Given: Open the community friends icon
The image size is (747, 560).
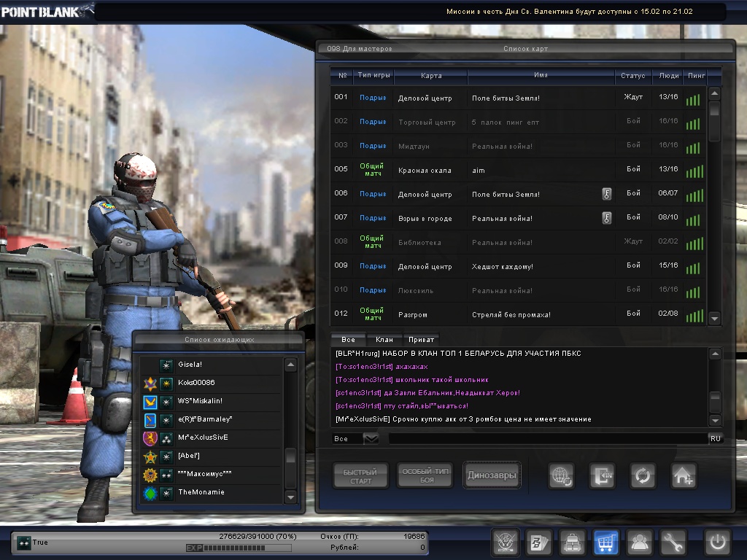Looking at the screenshot, I should (x=640, y=542).
